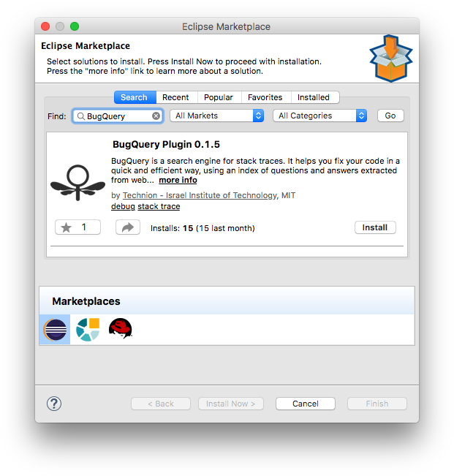Share BugQuery Plugin via arrow button
The width and height of the screenshot is (454, 476).
128,227
